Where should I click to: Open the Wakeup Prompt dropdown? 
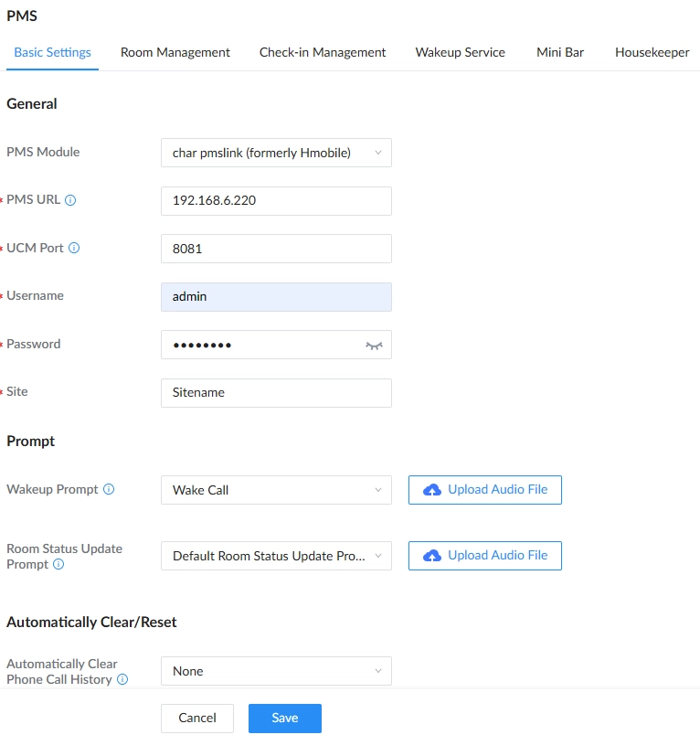coord(276,490)
